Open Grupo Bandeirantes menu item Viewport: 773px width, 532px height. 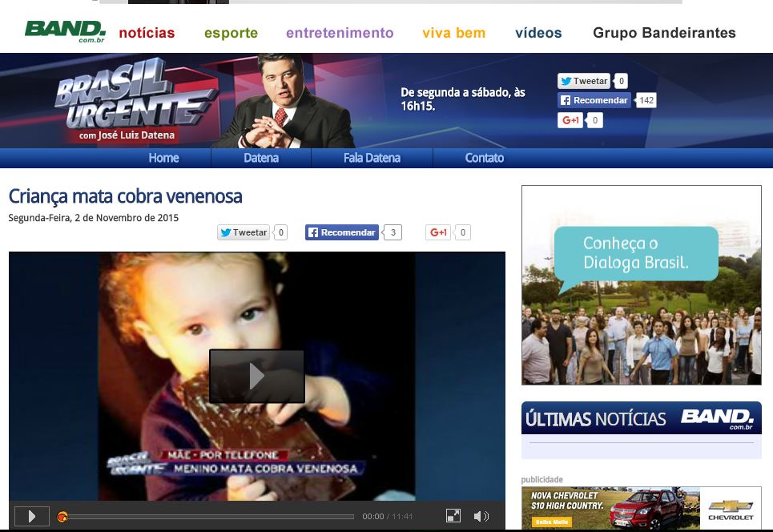[664, 33]
